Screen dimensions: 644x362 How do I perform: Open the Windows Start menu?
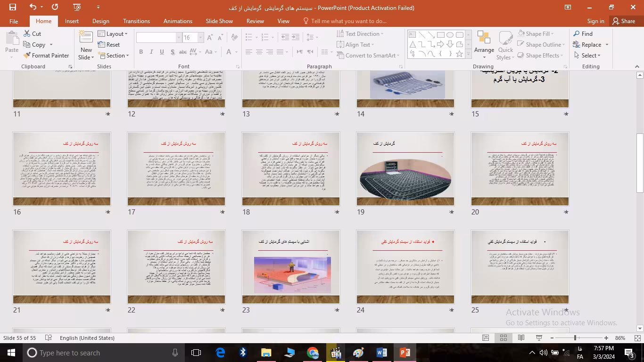click(11, 353)
